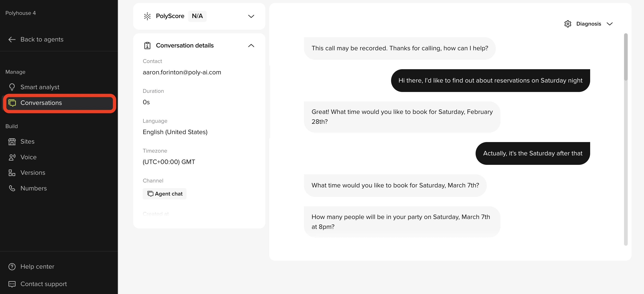Expand the PolyScore panel chevron
The image size is (644, 294).
(251, 16)
